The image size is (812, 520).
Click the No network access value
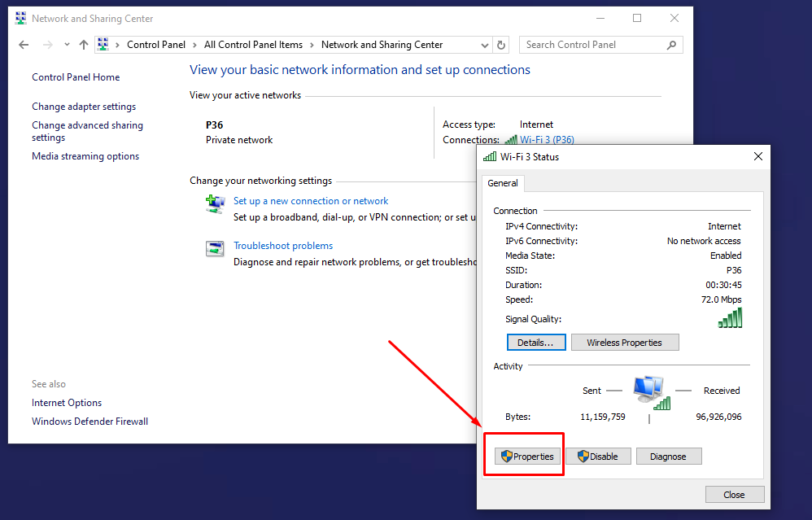pyautogui.click(x=704, y=241)
